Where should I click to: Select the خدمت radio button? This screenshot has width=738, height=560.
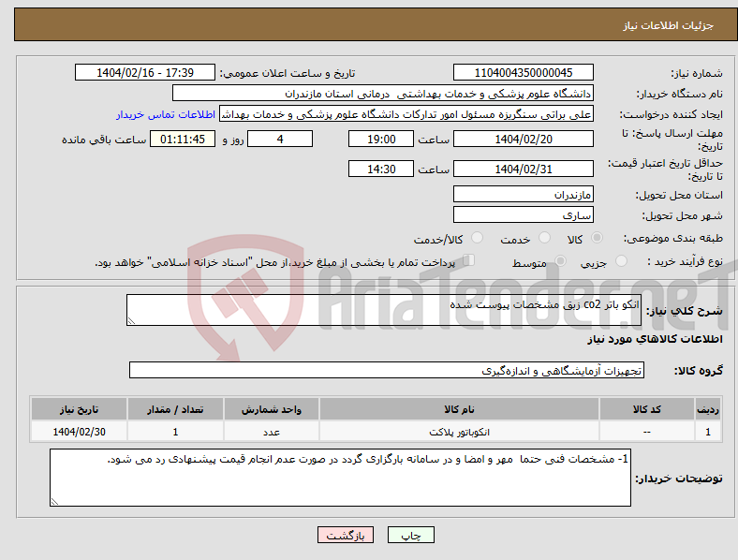click(544, 238)
